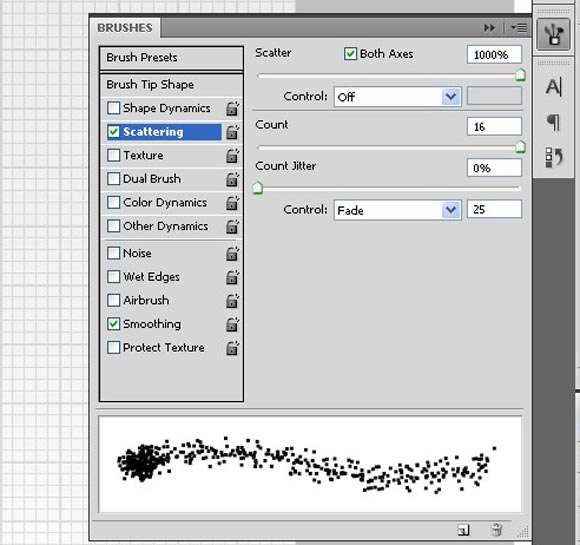Click the panel resize grip corner

click(x=523, y=532)
